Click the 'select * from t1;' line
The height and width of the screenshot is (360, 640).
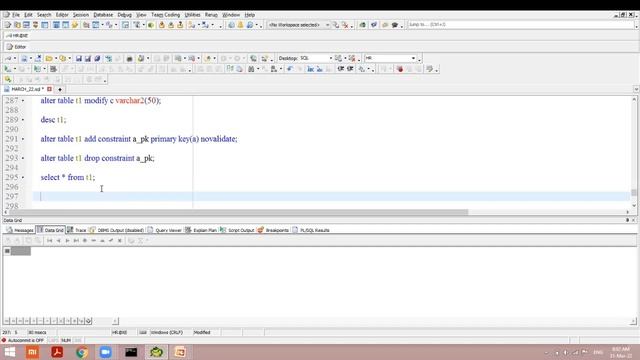coord(68,177)
